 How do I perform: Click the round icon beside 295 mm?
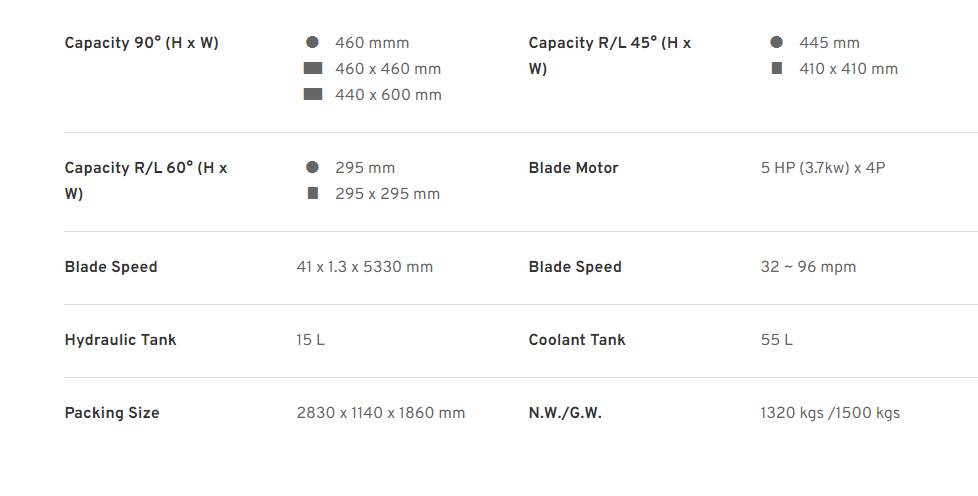[312, 167]
